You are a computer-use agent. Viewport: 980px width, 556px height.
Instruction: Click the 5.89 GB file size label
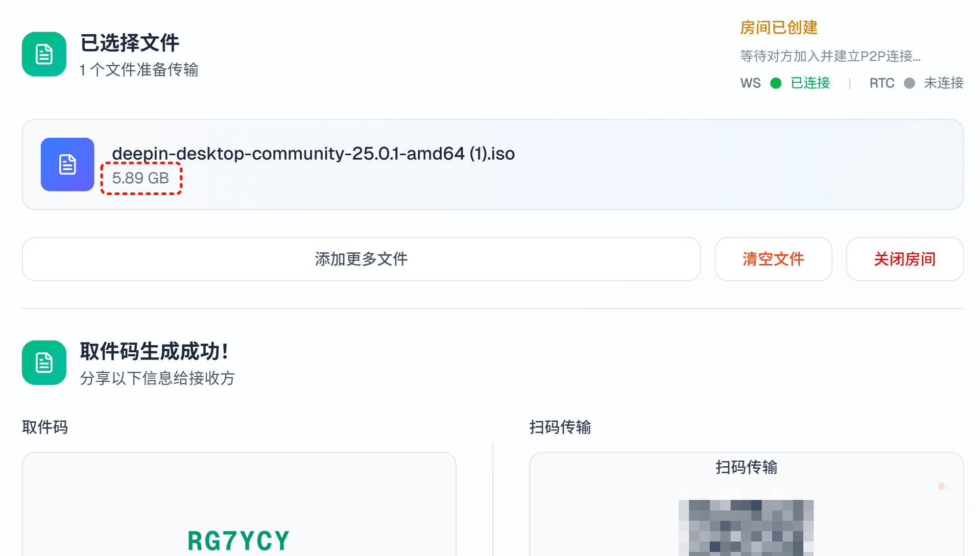click(x=140, y=178)
